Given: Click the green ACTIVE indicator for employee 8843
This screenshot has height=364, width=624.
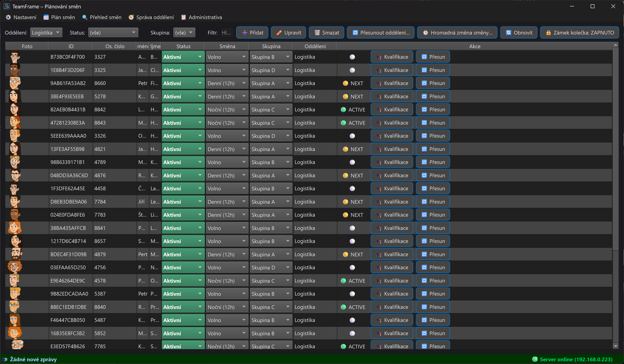Looking at the screenshot, I should pyautogui.click(x=343, y=123).
